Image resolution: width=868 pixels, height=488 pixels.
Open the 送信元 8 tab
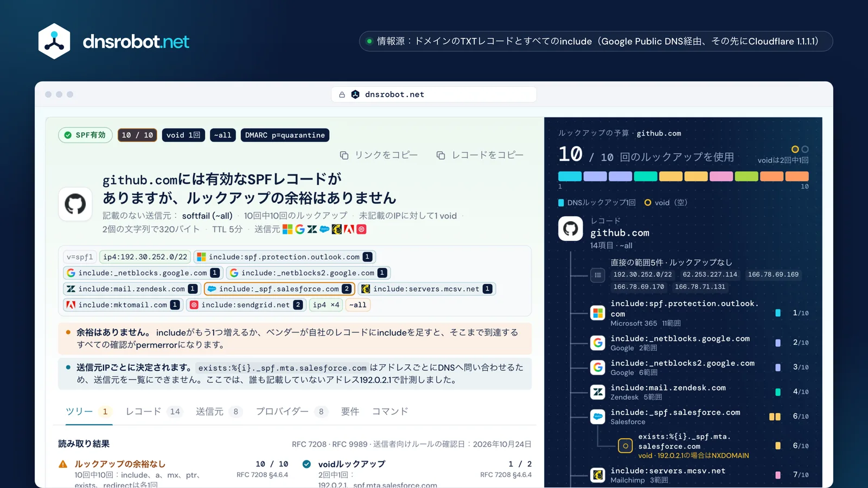coord(219,412)
